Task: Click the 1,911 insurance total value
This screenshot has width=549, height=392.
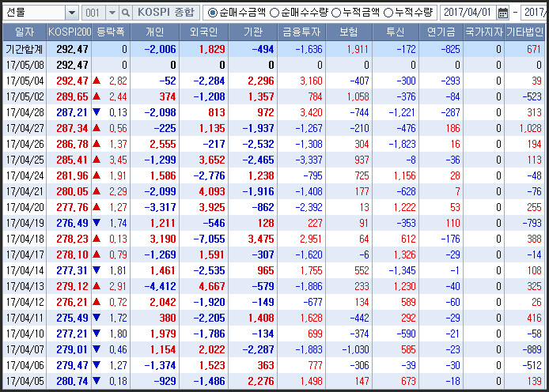Action: click(x=358, y=49)
